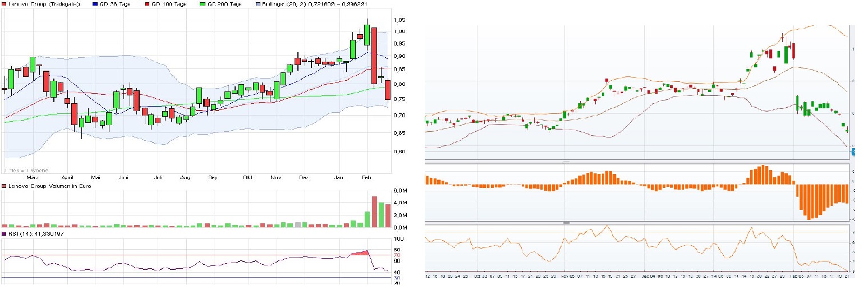Click the 'Lenovo Group Volumen in Euro' label
The width and height of the screenshot is (868, 294).
[50, 186]
